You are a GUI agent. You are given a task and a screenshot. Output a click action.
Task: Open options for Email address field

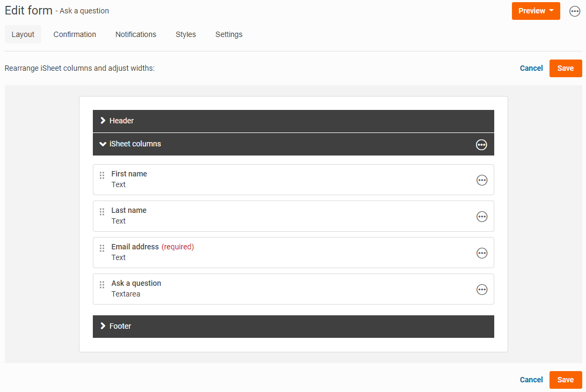click(x=482, y=253)
